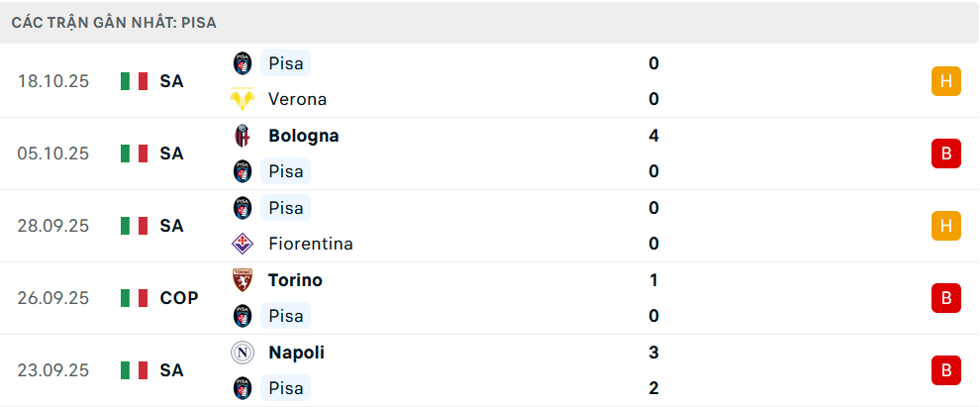Screen dimensions: 980x407
Task: Click Italy flag on the 18.10.25 row
Action: click(x=134, y=81)
